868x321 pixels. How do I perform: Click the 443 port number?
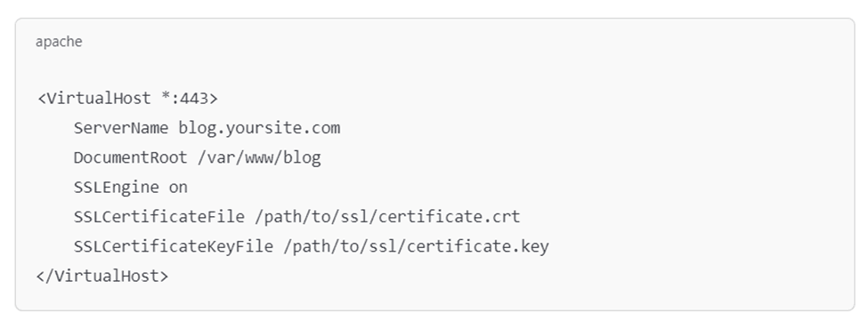(x=194, y=99)
